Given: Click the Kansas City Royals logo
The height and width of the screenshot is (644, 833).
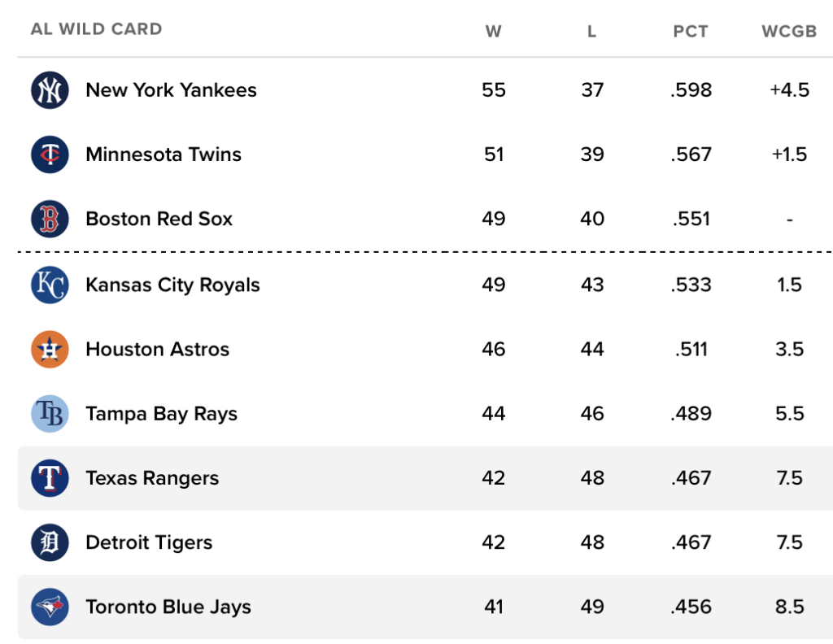Looking at the screenshot, I should tap(50, 285).
